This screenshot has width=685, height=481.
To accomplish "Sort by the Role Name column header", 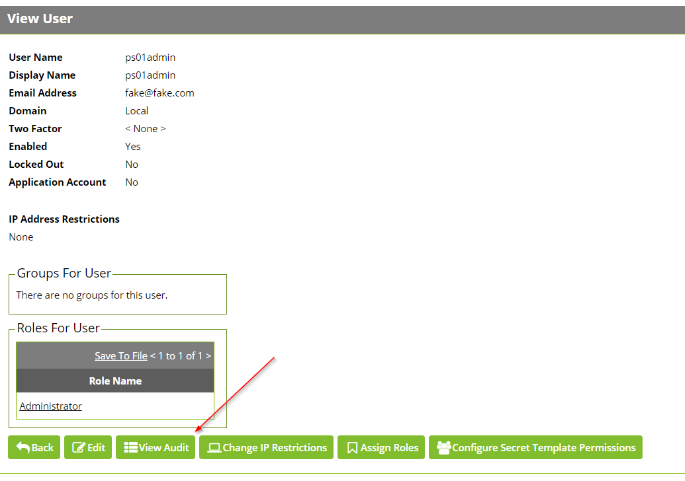I will click(115, 381).
